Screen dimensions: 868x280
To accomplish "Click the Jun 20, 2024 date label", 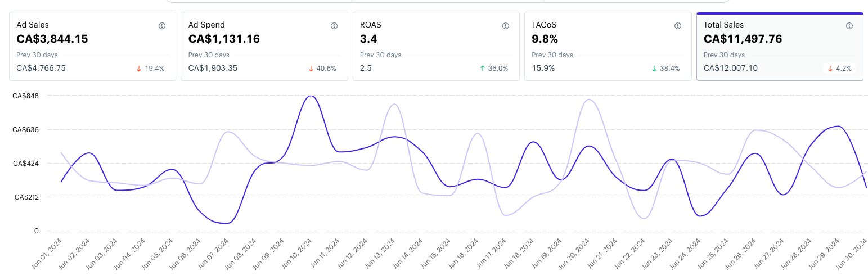I will (576, 253).
